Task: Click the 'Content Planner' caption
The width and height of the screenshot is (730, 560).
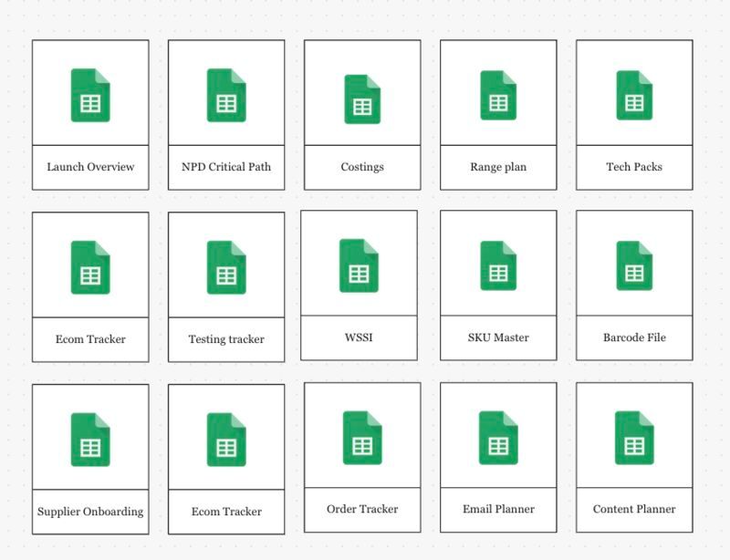Action: 634,509
